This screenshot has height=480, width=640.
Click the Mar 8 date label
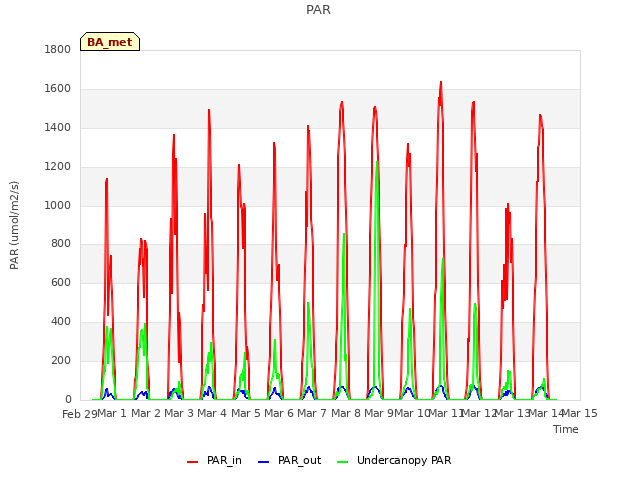click(x=346, y=413)
